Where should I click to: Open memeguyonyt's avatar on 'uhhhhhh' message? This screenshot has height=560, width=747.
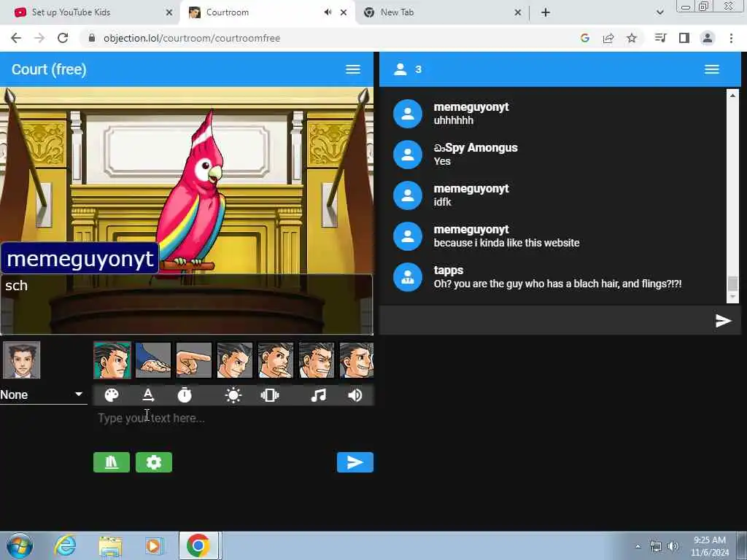pyautogui.click(x=408, y=114)
